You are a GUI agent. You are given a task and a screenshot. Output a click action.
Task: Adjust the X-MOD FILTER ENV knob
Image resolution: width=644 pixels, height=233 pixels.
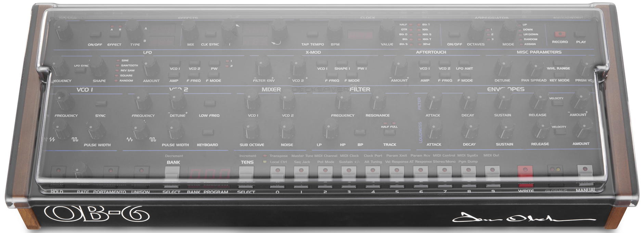point(263,67)
